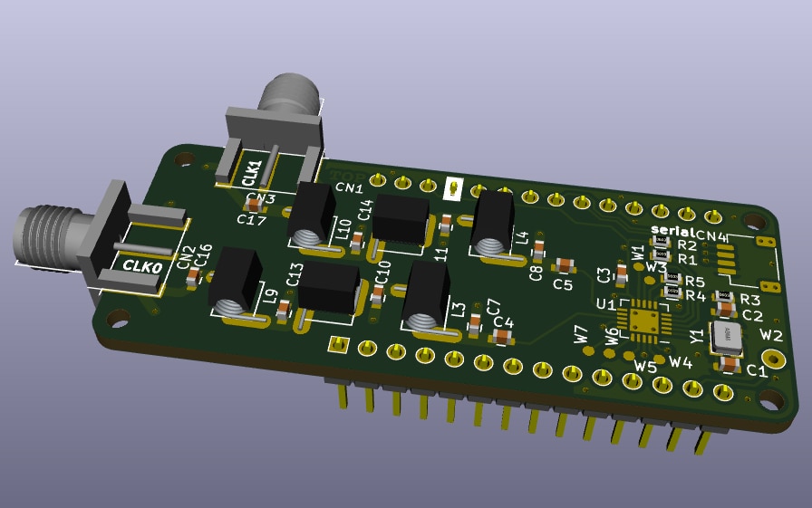Click the R4 label
812x508 pixels.
(695, 296)
